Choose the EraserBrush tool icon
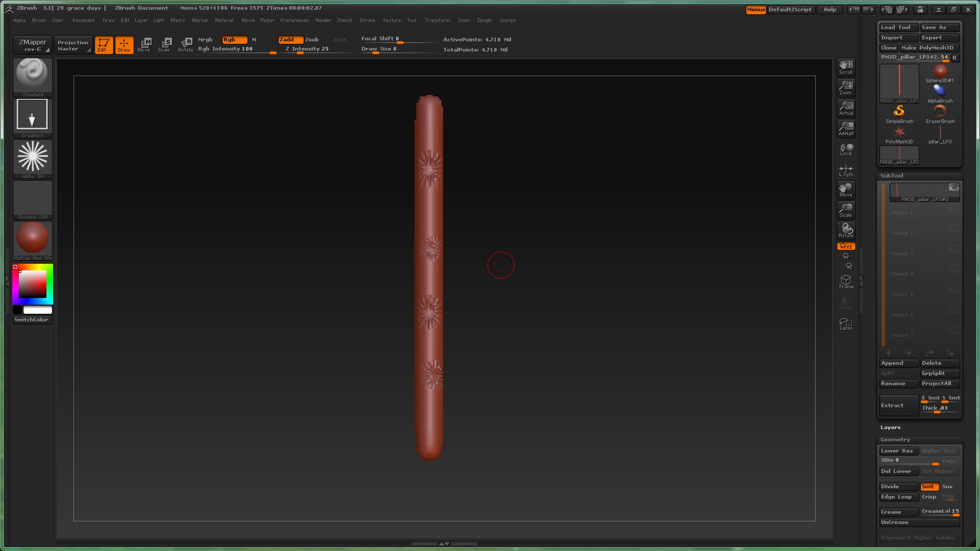Viewport: 980px width, 551px height. coord(940,114)
